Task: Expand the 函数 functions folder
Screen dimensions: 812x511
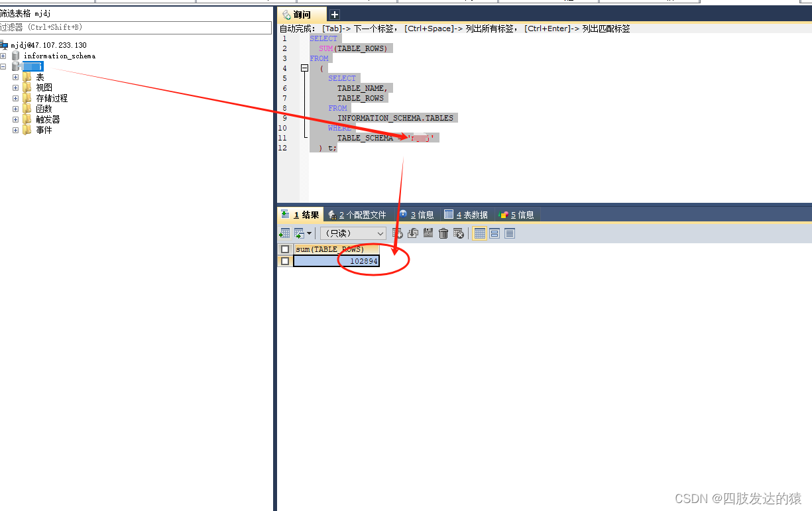Action: (x=15, y=109)
